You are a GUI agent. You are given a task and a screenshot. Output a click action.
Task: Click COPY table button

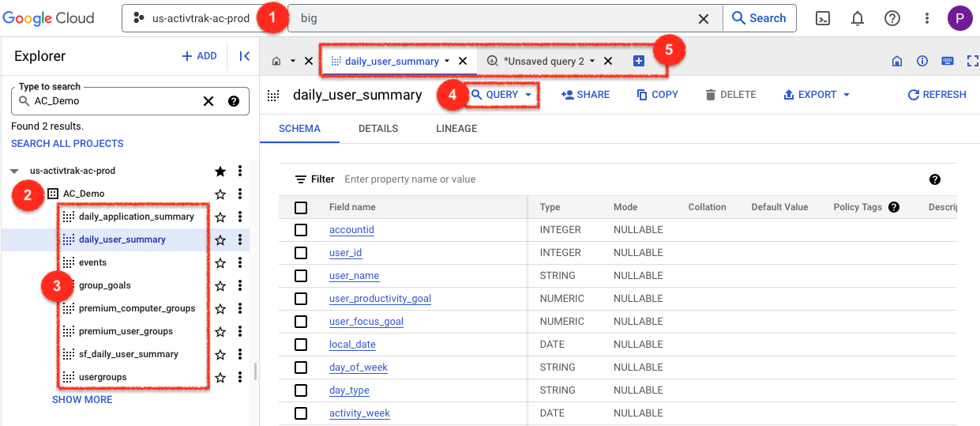click(657, 95)
